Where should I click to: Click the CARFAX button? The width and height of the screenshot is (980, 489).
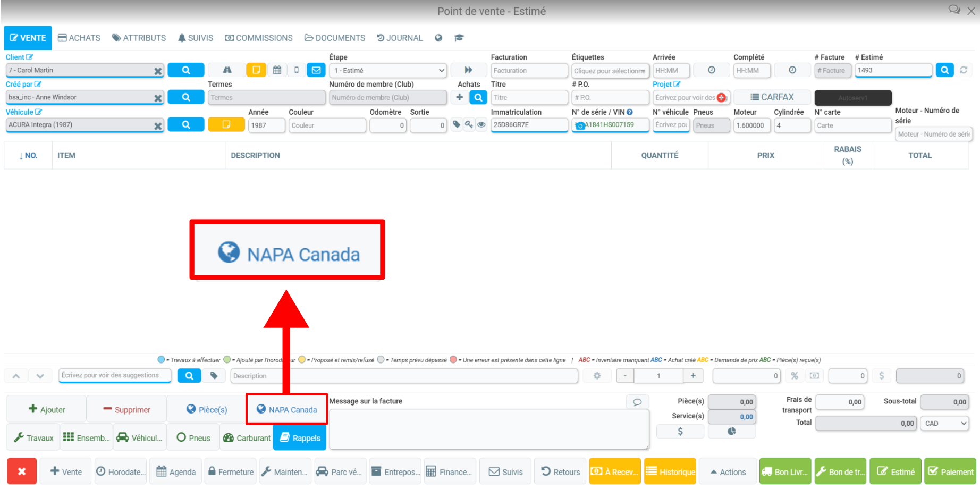point(772,97)
